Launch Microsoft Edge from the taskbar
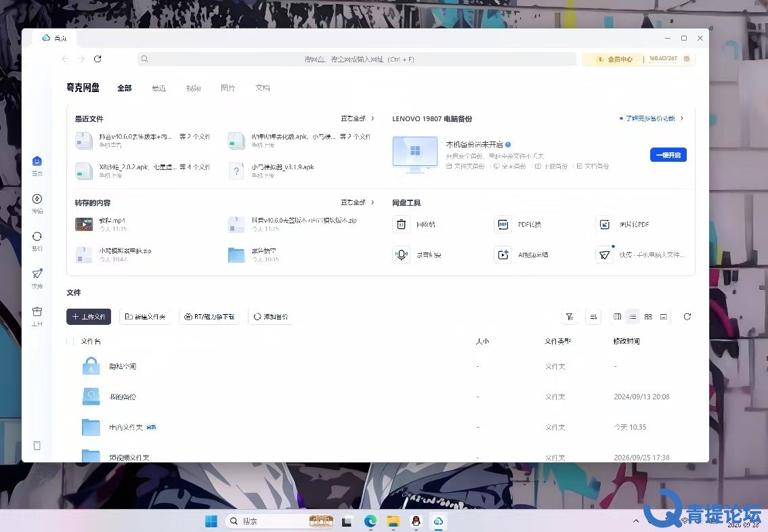 370,521
